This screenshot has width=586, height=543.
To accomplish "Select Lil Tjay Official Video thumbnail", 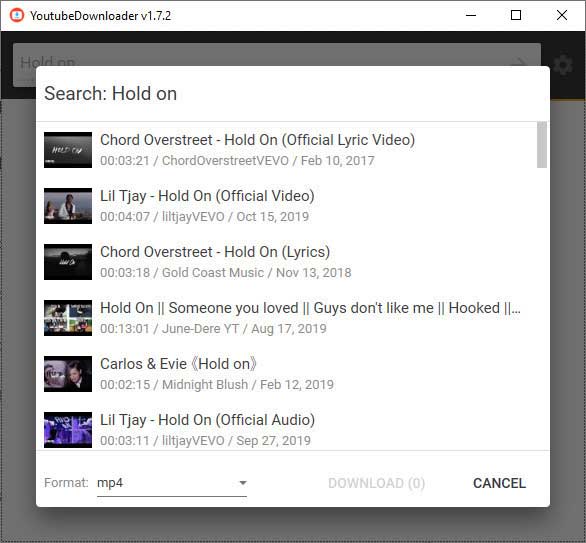I will [68, 206].
